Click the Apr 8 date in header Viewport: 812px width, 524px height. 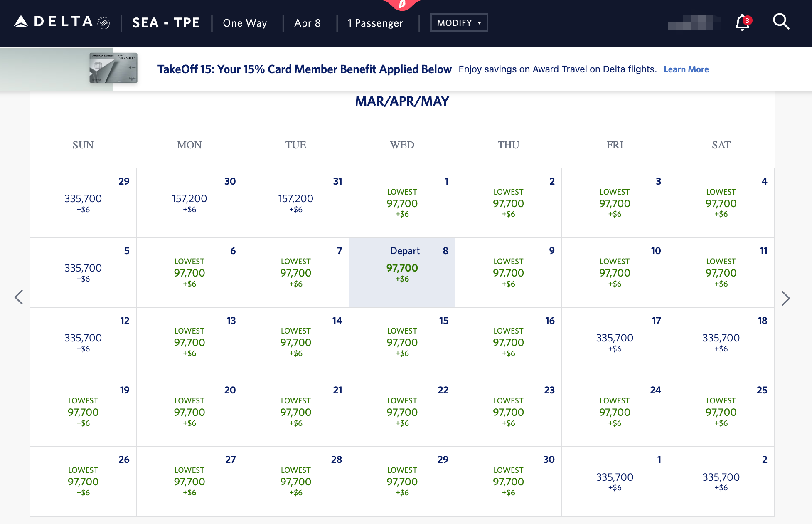click(x=308, y=23)
